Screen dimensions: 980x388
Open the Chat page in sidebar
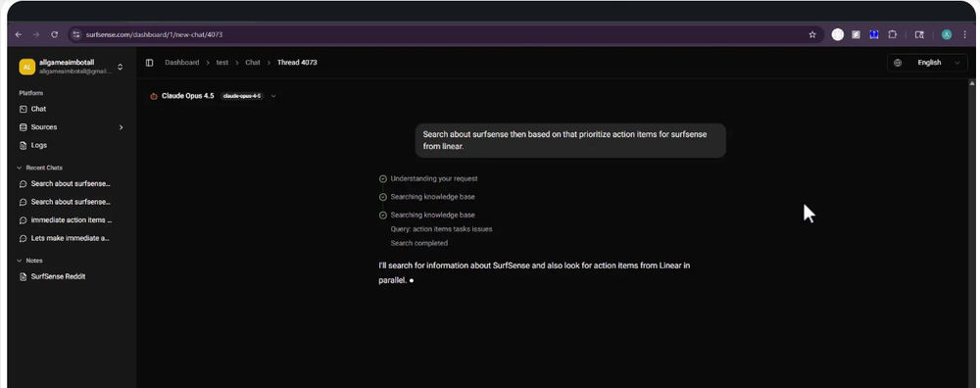[72, 109]
